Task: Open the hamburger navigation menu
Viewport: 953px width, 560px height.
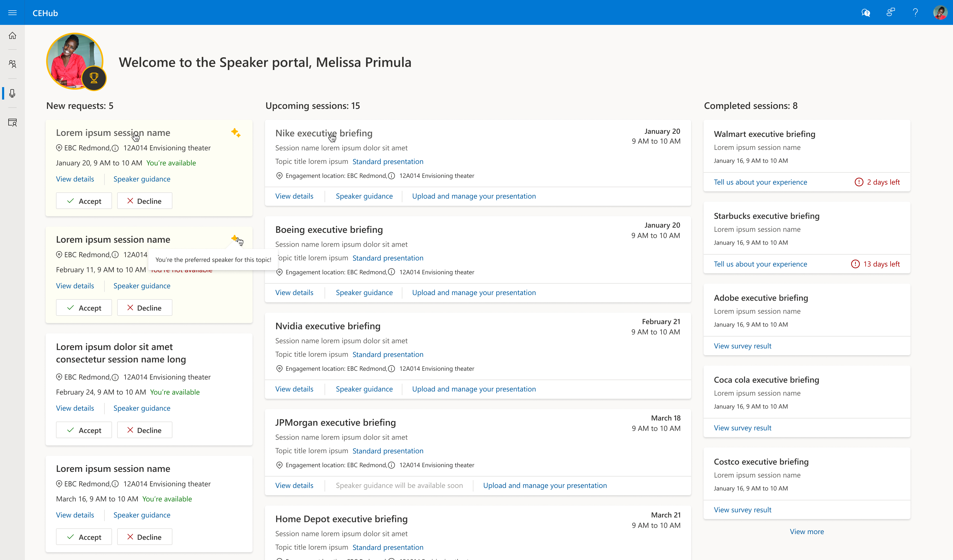Action: click(x=12, y=13)
